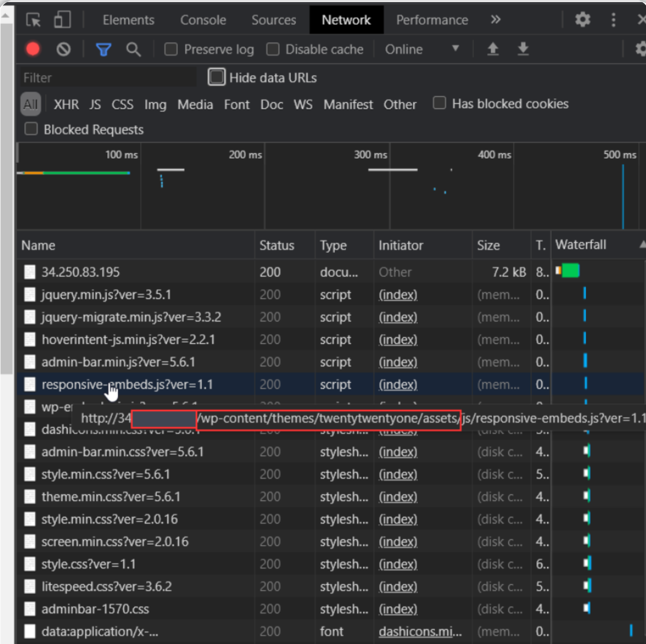Viewport: 646px width, 644px height.
Task: Sort by the Size column header
Action: coord(501,245)
